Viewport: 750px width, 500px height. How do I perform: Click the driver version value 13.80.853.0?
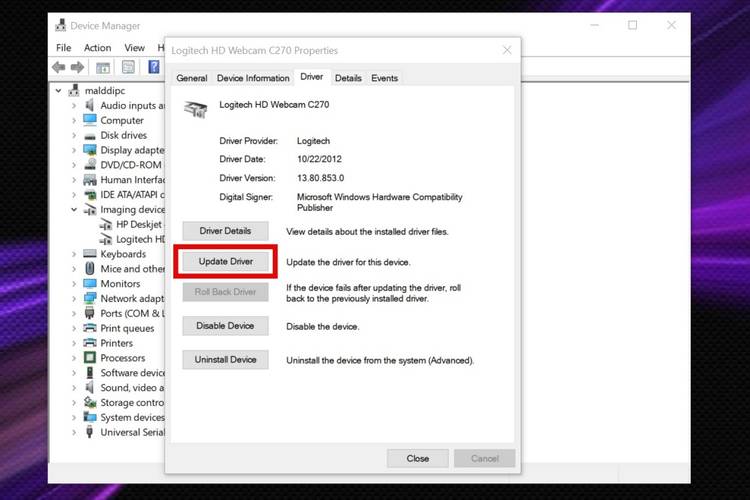coord(320,178)
